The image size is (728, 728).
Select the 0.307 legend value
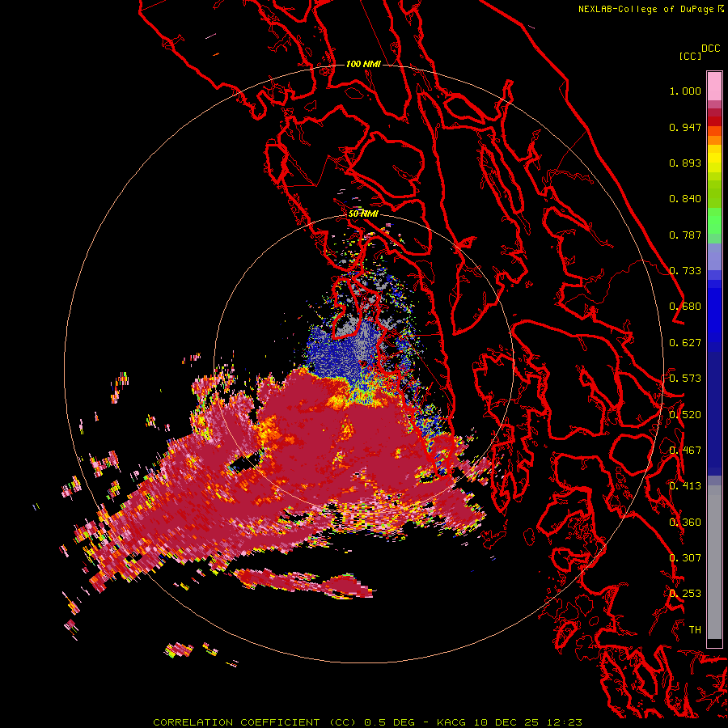pos(685,558)
